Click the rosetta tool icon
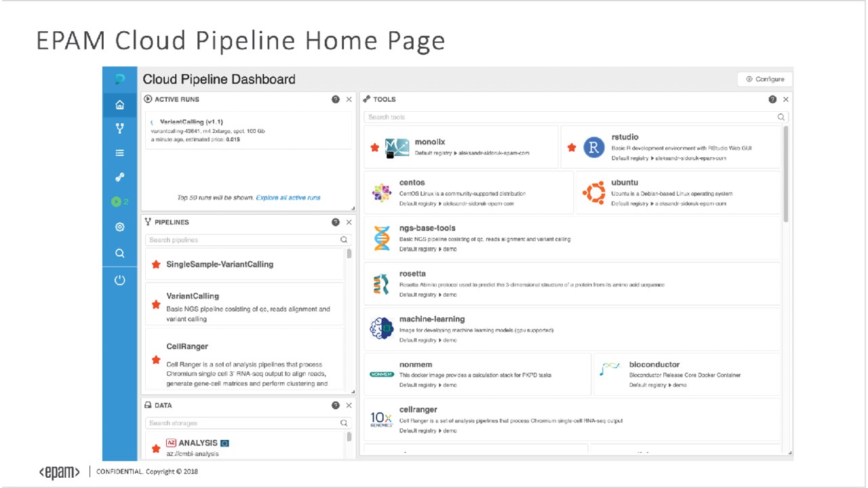868x488 pixels. tap(382, 284)
